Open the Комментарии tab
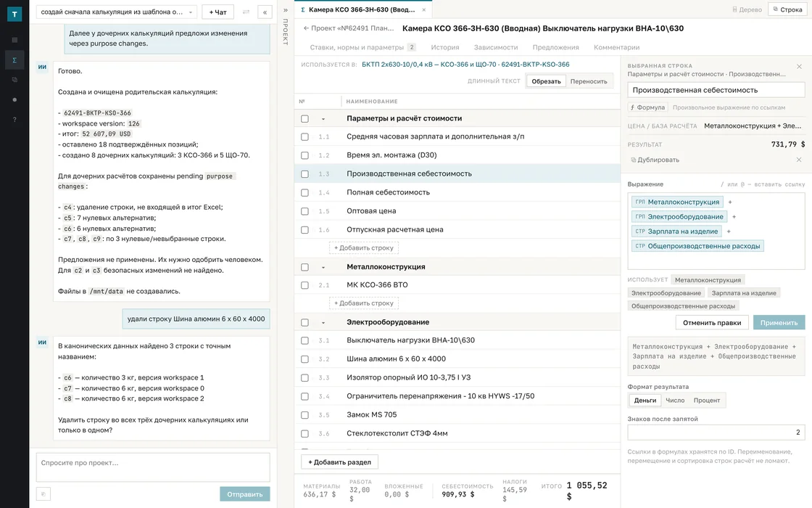 coord(616,47)
